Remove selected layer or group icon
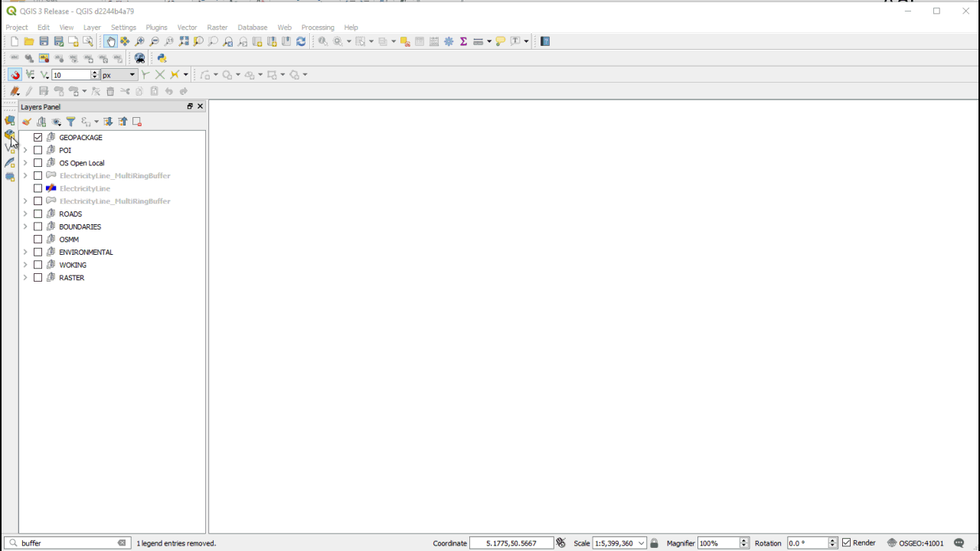 (x=137, y=122)
